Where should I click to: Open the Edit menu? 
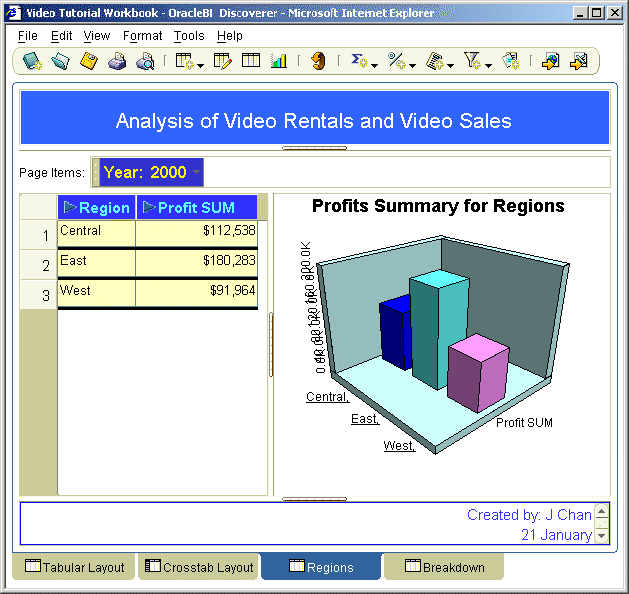point(61,36)
